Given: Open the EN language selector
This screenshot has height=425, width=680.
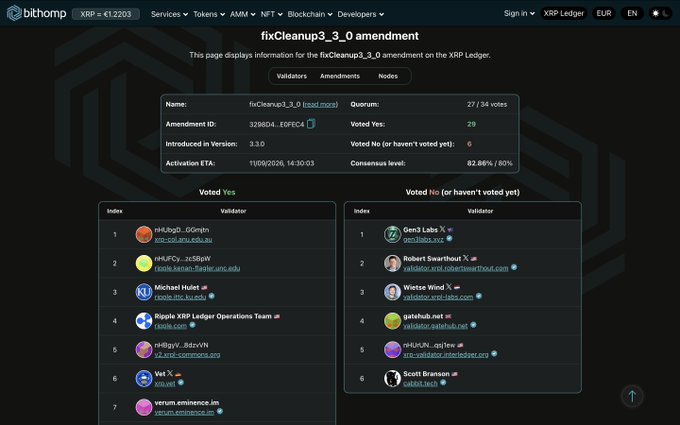Looking at the screenshot, I should pyautogui.click(x=632, y=13).
